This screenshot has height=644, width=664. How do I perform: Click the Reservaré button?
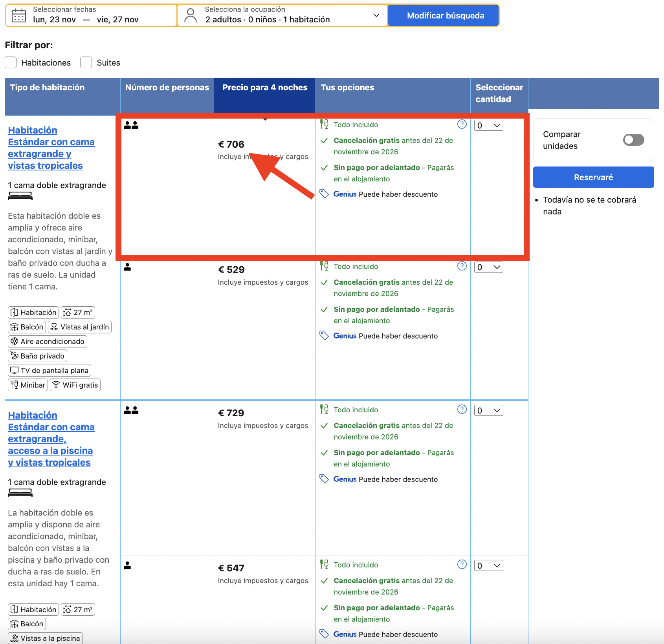pos(593,177)
